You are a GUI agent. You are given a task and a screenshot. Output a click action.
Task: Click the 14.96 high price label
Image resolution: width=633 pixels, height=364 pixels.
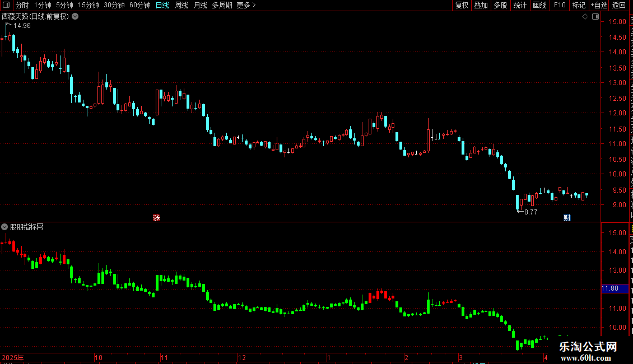click(x=22, y=25)
